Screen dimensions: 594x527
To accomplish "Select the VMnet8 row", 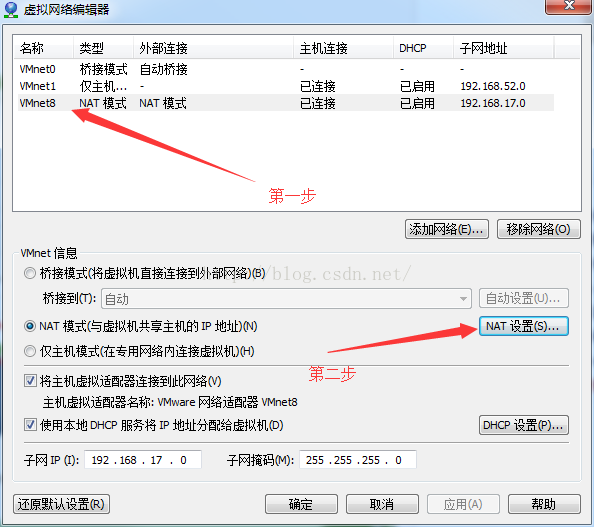I will [286, 103].
